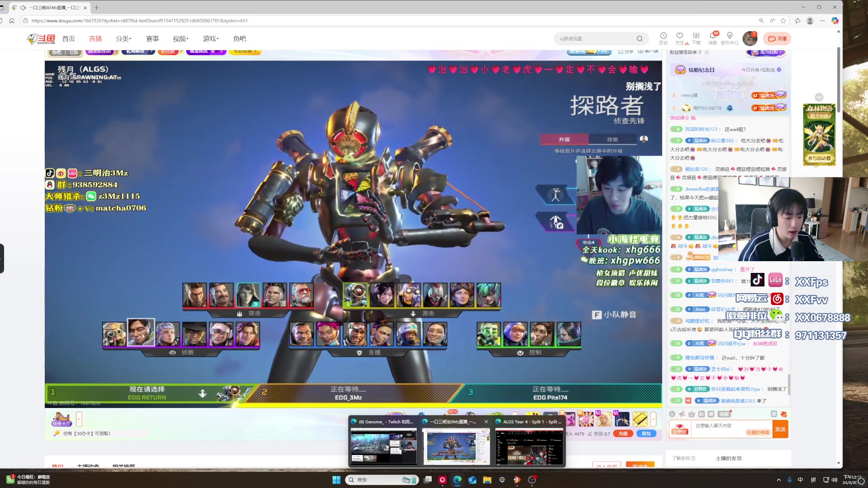
Task: Click the Windows Start button
Action: (x=336, y=480)
